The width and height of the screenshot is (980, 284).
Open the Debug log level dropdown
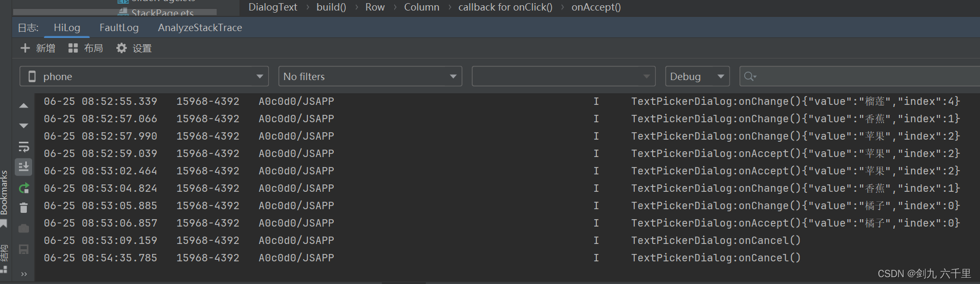(697, 76)
